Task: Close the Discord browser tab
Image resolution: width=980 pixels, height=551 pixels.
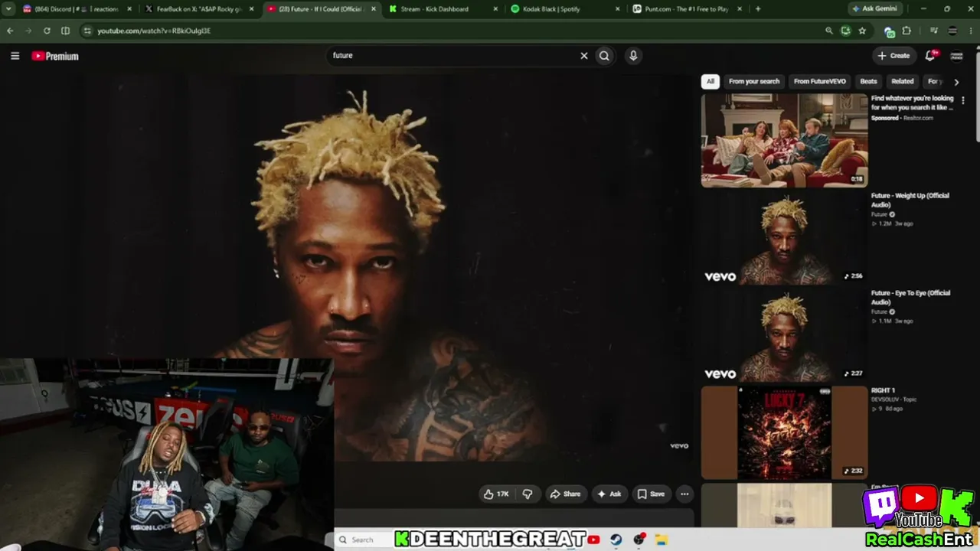Action: click(129, 9)
